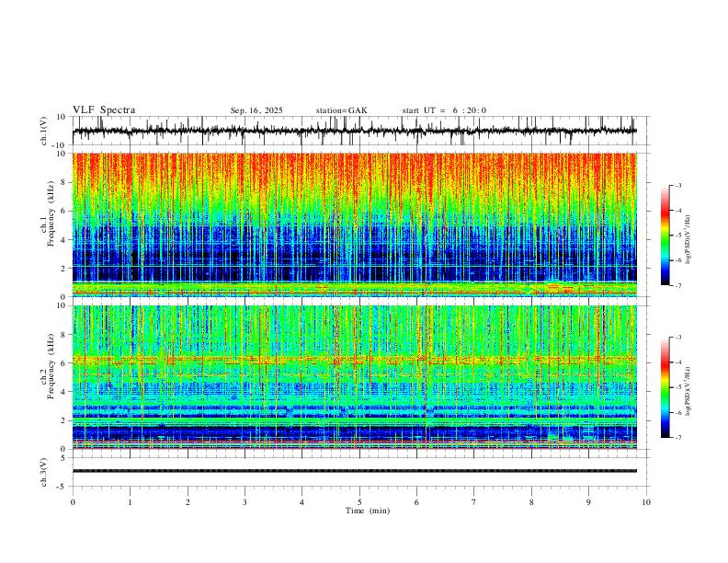This screenshot has width=728, height=563.
Task: Select the ch.1 color bar "log(PSD)(V²/Hz)" label
Action: [x=688, y=239]
